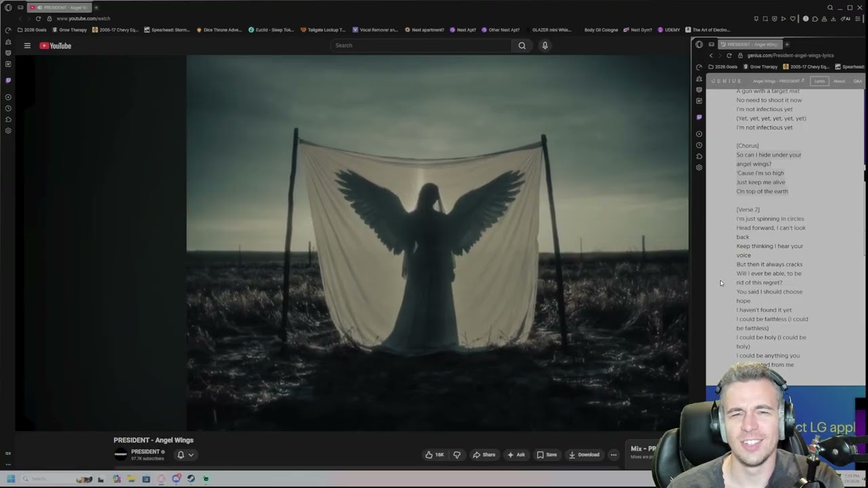The height and width of the screenshot is (488, 868).
Task: Open Steam from the Windows taskbar
Action: click(191, 479)
